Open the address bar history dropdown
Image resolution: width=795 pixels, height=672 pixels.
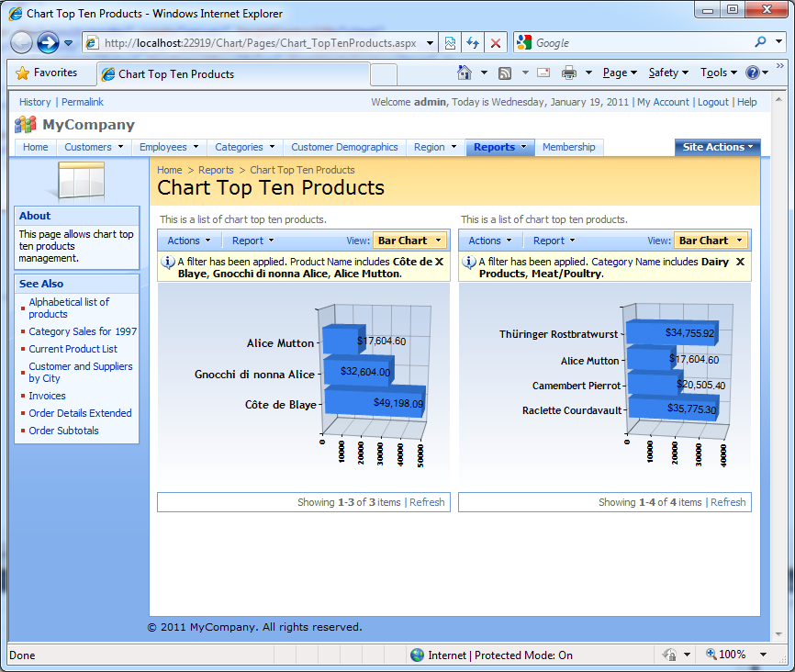(x=430, y=43)
